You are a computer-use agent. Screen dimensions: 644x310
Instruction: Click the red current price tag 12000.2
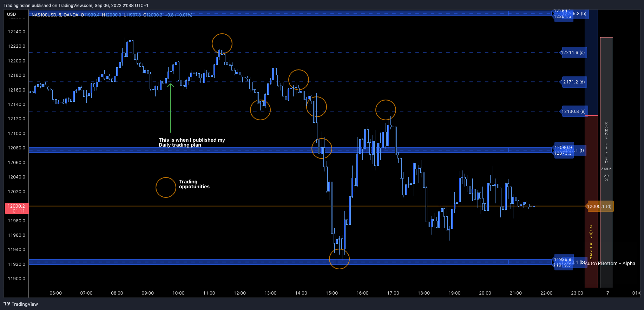(x=17, y=208)
